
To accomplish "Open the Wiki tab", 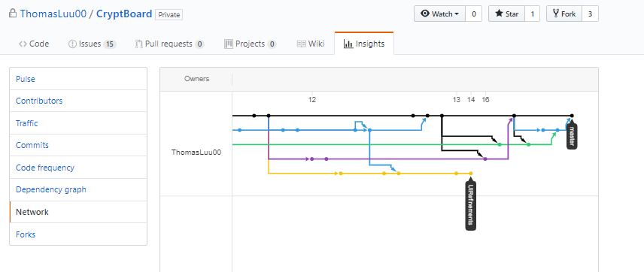I will 311,44.
